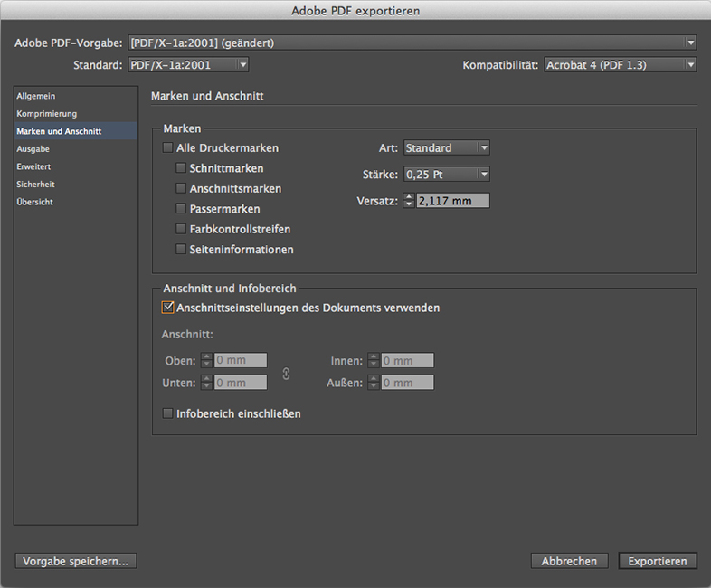The image size is (711, 588).
Task: Click the Exportieren button
Action: [x=658, y=561]
